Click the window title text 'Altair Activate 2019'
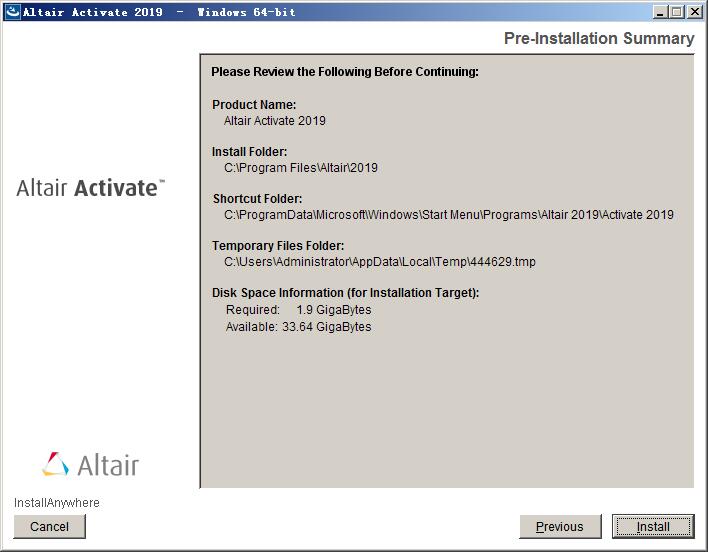 92,12
